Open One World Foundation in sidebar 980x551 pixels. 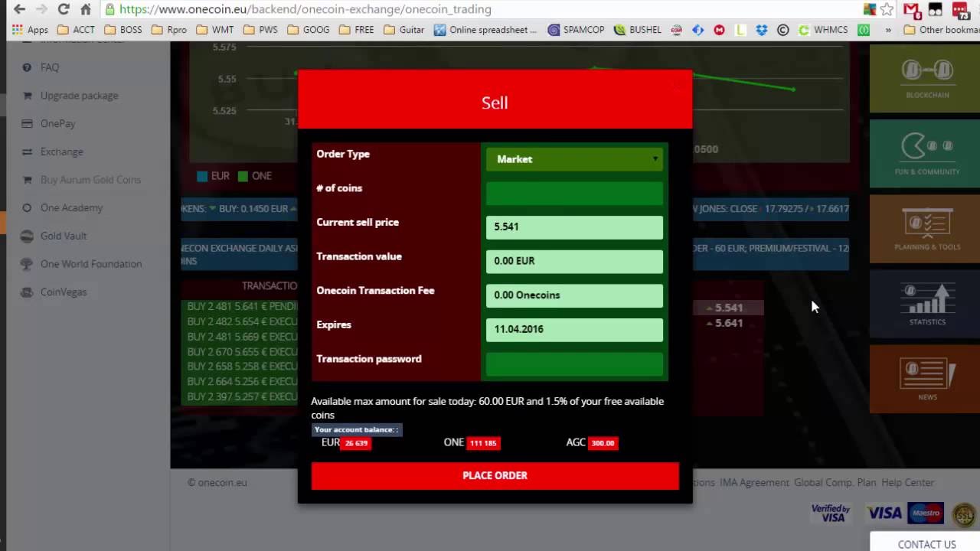point(91,264)
